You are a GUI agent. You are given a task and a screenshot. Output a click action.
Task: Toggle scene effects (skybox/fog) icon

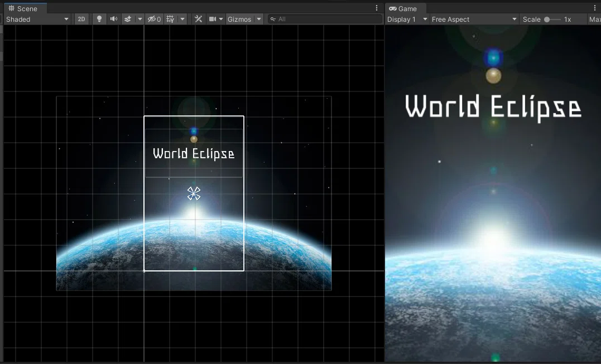128,19
